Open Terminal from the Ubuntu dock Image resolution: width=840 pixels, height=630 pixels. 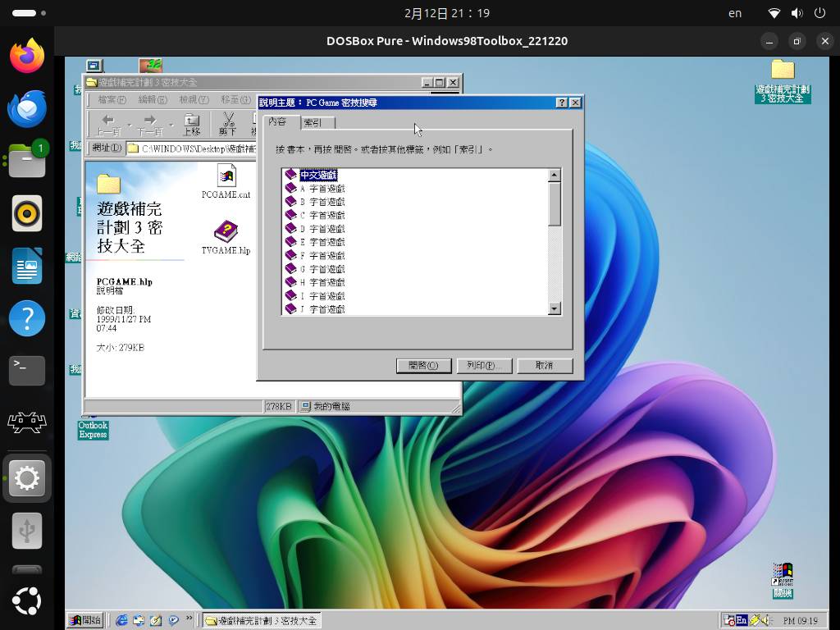pyautogui.click(x=27, y=371)
